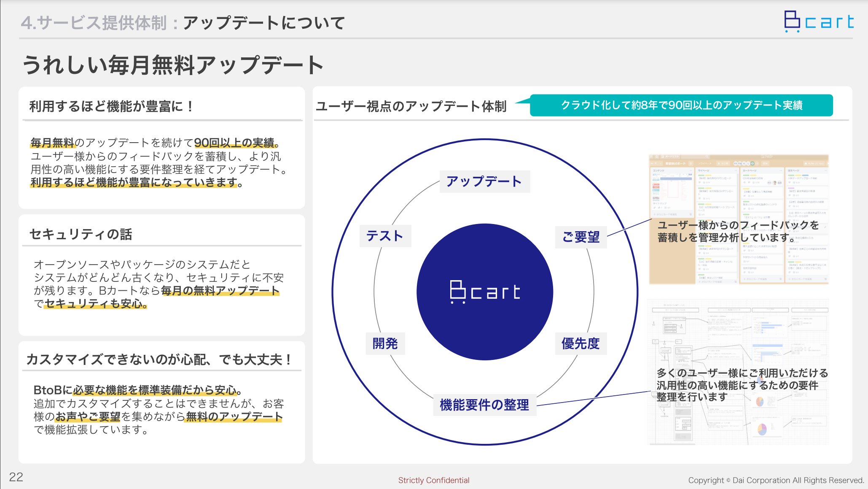Click the 機能要件の整理 label at cycle bottom
This screenshot has height=489, width=868.
pyautogui.click(x=485, y=405)
